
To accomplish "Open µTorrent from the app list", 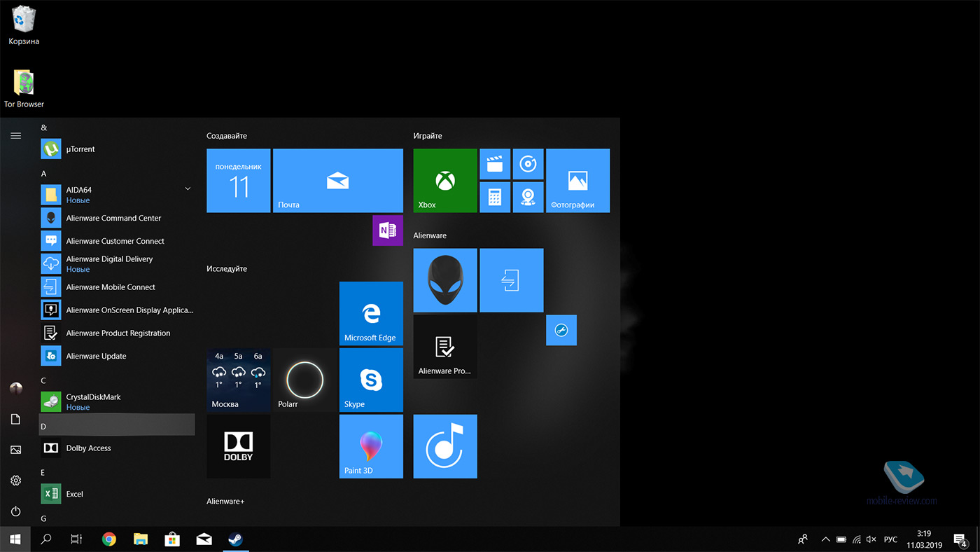I will [117, 149].
